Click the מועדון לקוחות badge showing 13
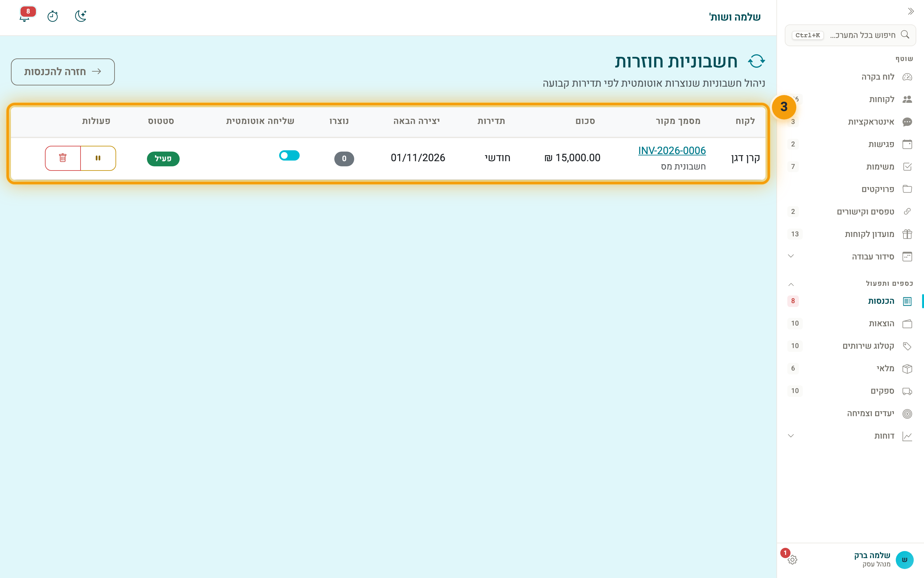This screenshot has width=924, height=578. 795,234
